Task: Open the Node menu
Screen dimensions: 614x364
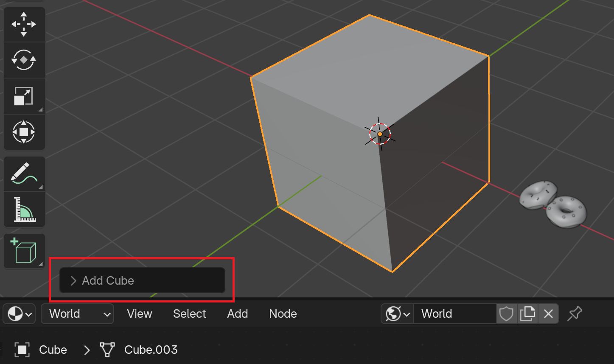Action: coord(283,314)
